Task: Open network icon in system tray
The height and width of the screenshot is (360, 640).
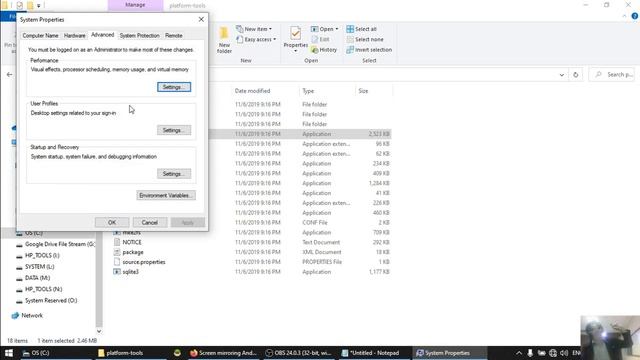Action: click(x=553, y=353)
